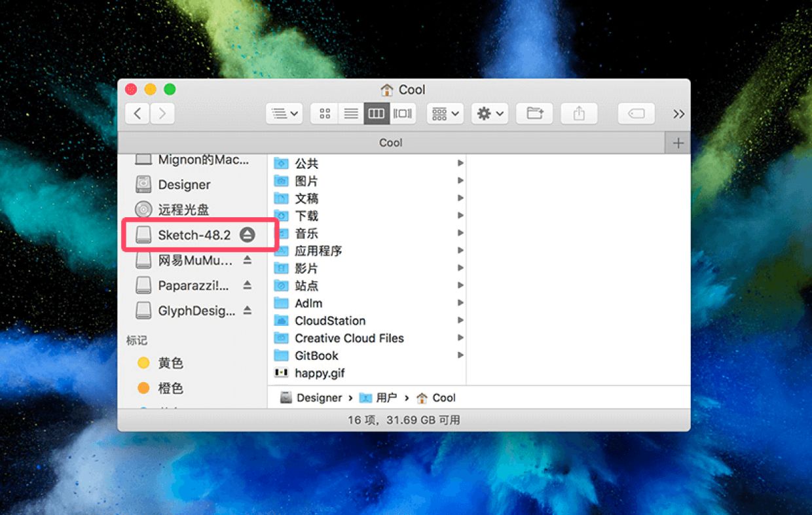Image resolution: width=812 pixels, height=515 pixels.
Task: Create a new folder via toolbar icon
Action: (534, 113)
